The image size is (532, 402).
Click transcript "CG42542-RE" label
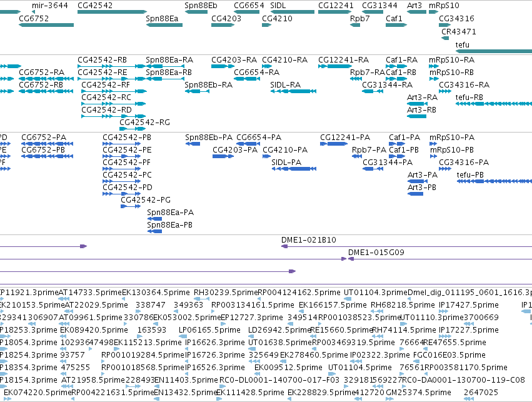(103, 73)
